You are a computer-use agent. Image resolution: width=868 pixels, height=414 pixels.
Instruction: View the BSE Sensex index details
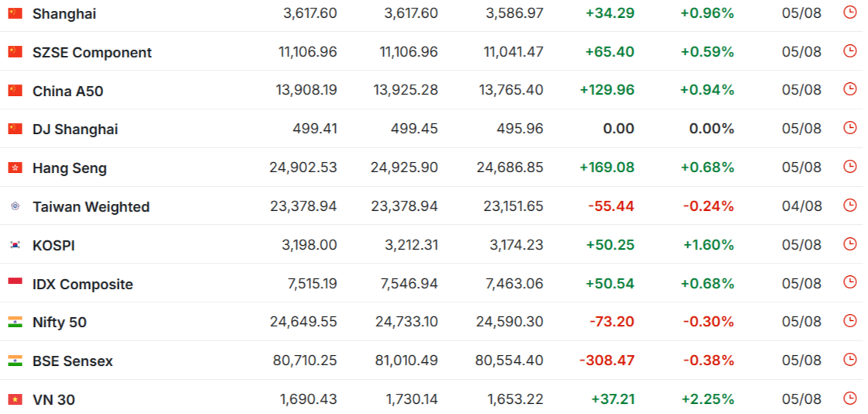[x=72, y=361]
